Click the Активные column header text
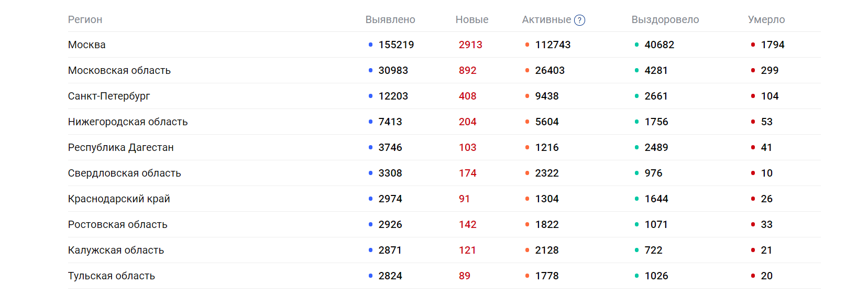868x294 pixels. pos(546,19)
